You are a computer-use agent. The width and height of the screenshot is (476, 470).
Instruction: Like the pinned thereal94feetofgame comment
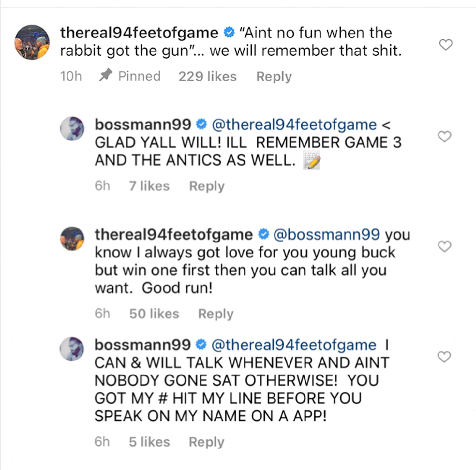(x=446, y=45)
